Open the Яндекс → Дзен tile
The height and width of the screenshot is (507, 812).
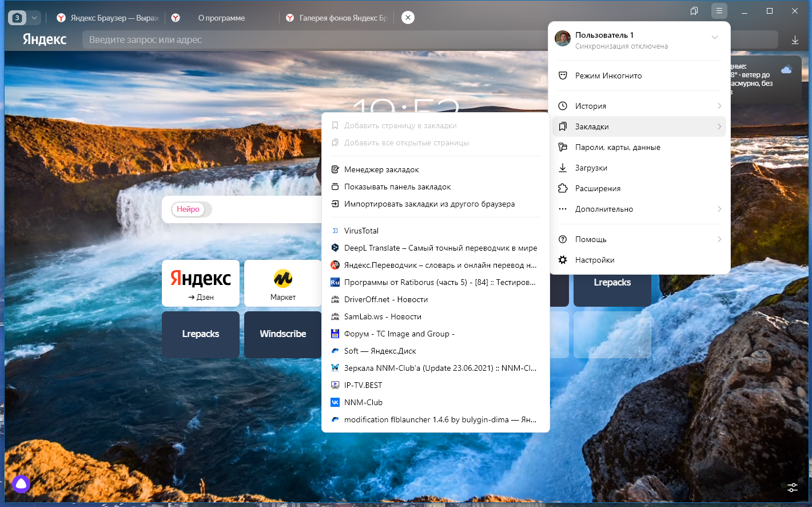pos(201,283)
